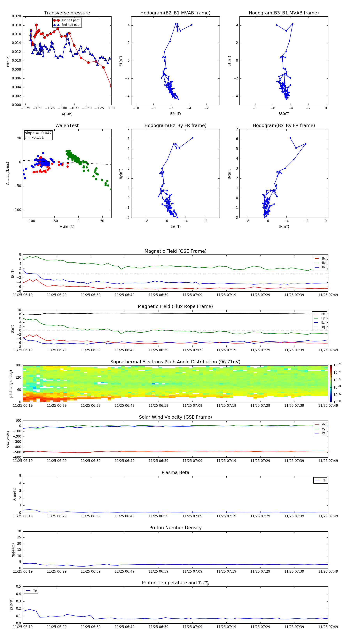Select the 'slope = -0.047' annotation
Screen dimensions: 351x644
point(38,133)
